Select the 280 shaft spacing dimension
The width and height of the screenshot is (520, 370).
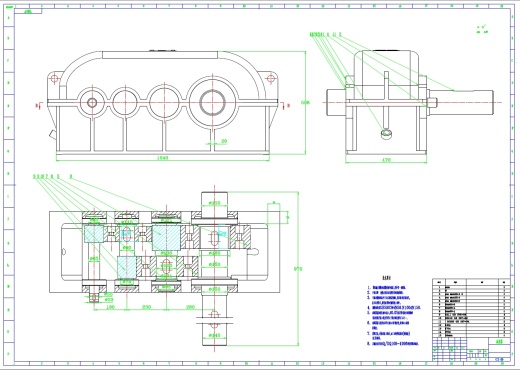click(x=190, y=307)
